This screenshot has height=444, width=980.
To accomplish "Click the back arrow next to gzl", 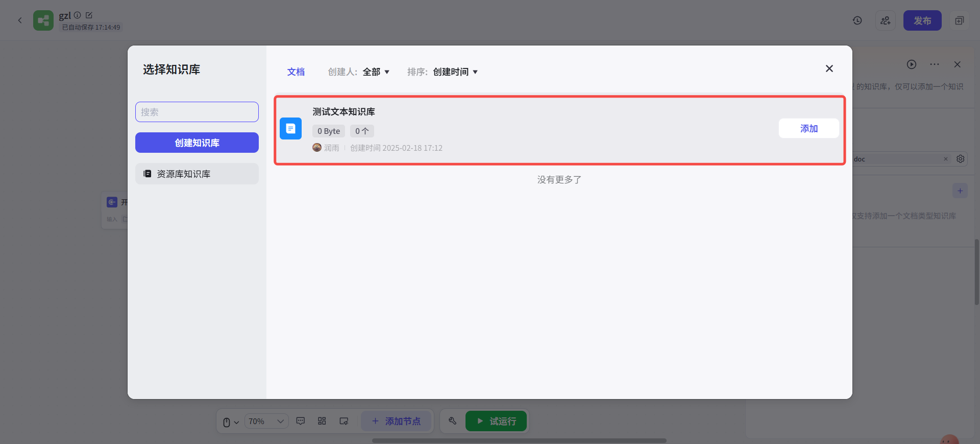I will click(x=20, y=20).
